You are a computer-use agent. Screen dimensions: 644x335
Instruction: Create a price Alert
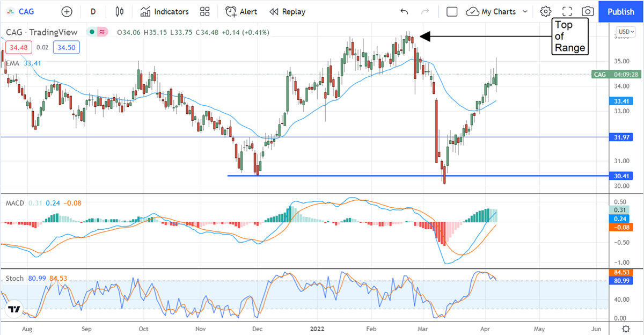[241, 11]
